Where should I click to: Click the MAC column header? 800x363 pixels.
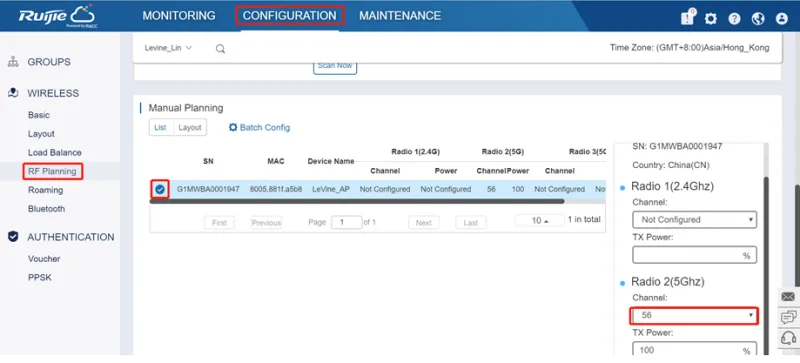pyautogui.click(x=276, y=161)
